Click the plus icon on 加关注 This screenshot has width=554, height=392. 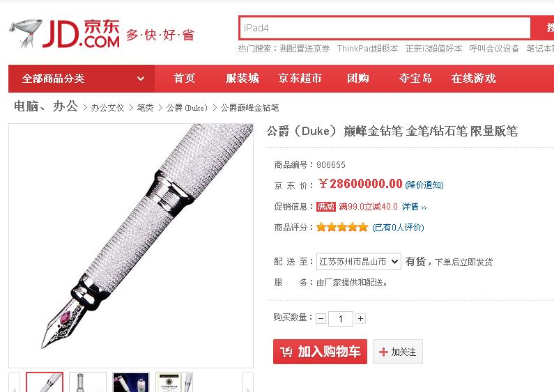click(x=383, y=352)
